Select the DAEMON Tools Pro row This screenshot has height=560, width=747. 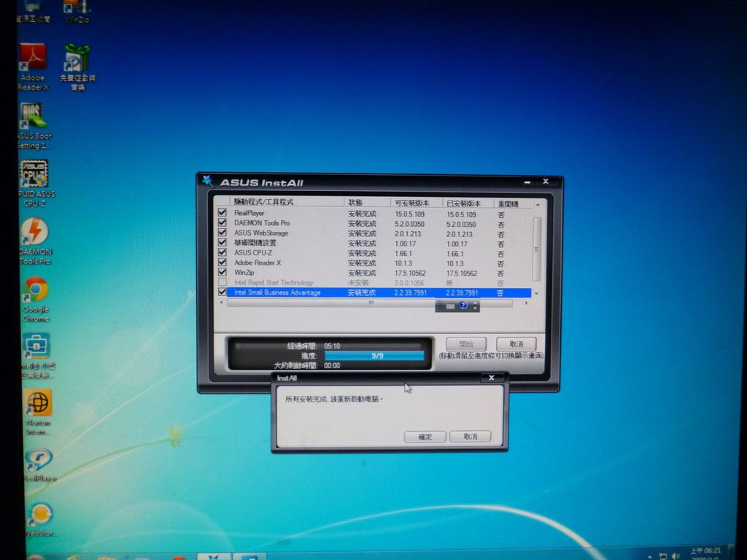[379, 223]
